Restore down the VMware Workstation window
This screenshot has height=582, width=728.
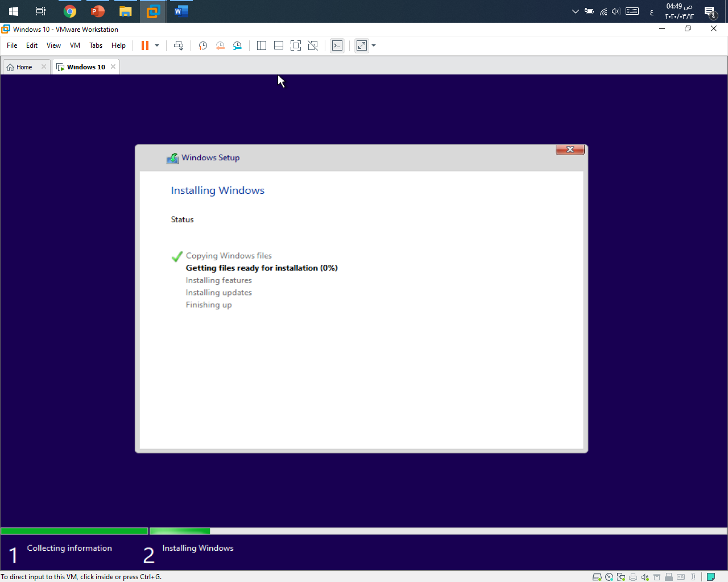[x=688, y=29]
